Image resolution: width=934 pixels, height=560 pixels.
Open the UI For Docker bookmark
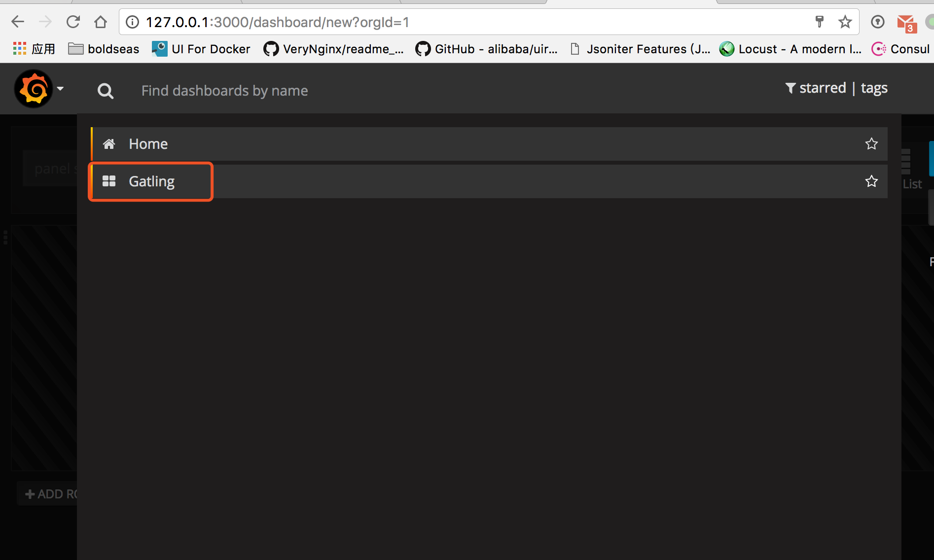(x=201, y=49)
